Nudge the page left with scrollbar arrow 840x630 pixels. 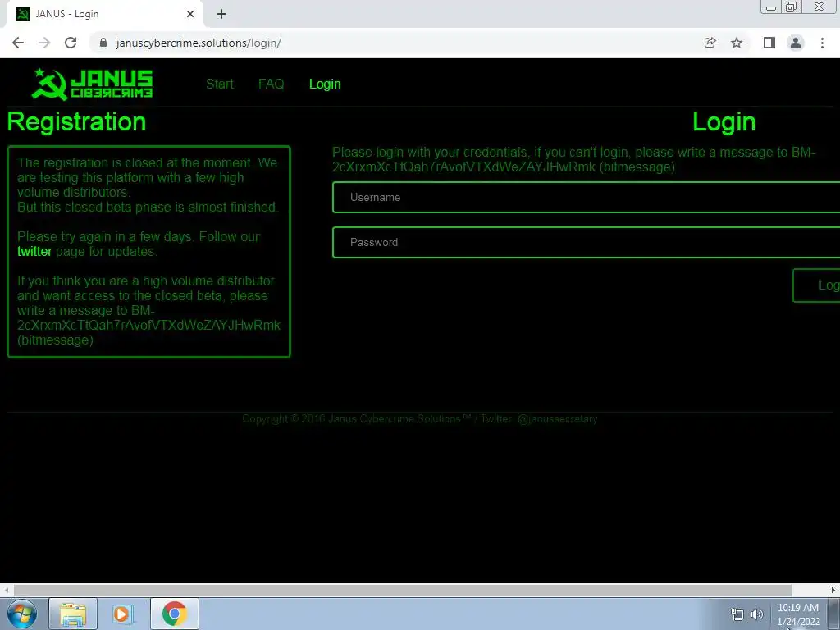[6, 590]
